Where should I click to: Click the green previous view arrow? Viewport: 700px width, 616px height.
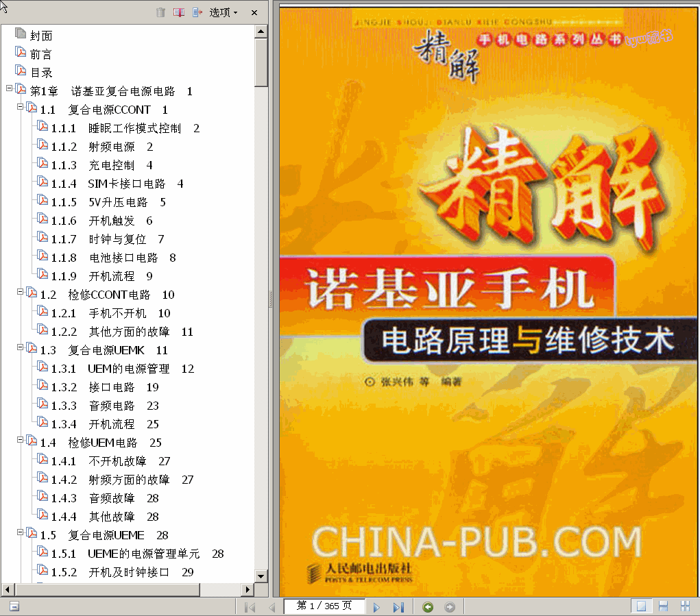[x=428, y=606]
